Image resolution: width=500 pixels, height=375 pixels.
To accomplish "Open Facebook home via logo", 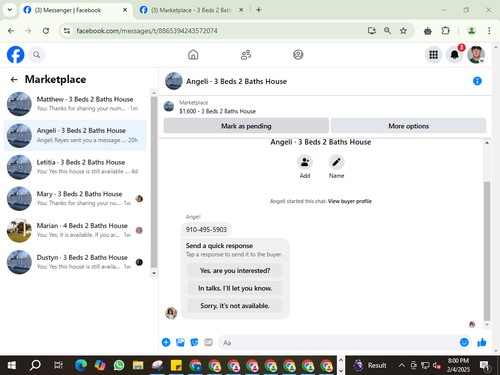I will (15, 55).
